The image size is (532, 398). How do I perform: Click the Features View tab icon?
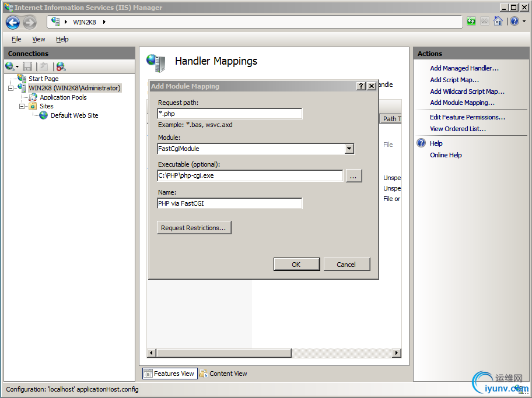coord(148,374)
